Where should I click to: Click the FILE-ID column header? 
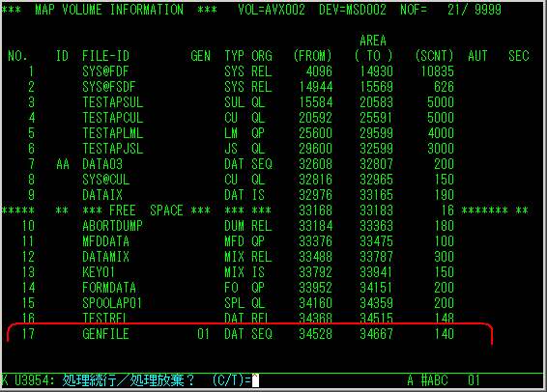[x=105, y=56]
